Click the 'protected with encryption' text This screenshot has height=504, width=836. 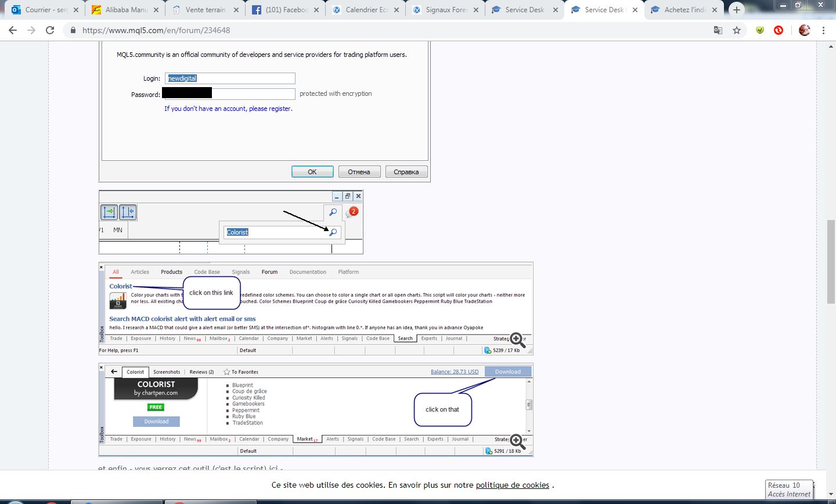pos(336,93)
